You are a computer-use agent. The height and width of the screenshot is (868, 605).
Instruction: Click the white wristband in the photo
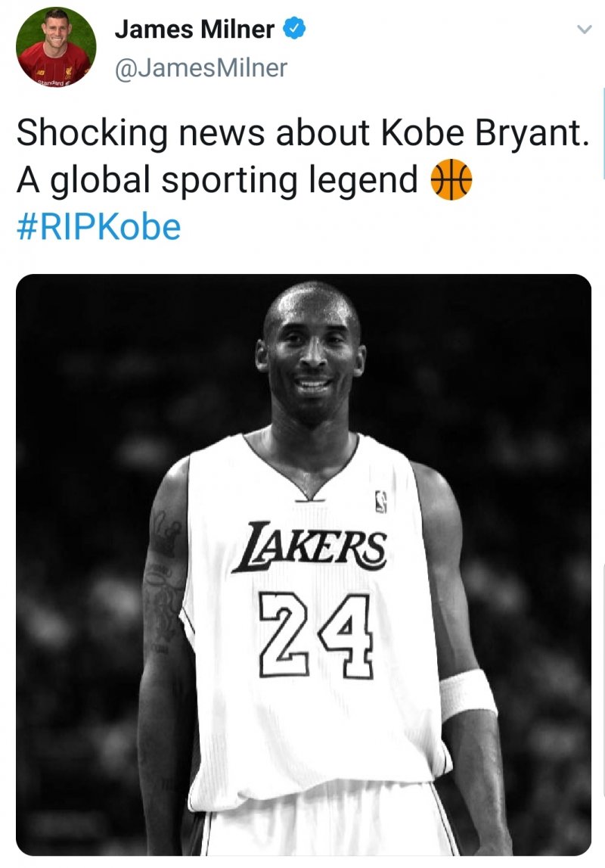467,695
